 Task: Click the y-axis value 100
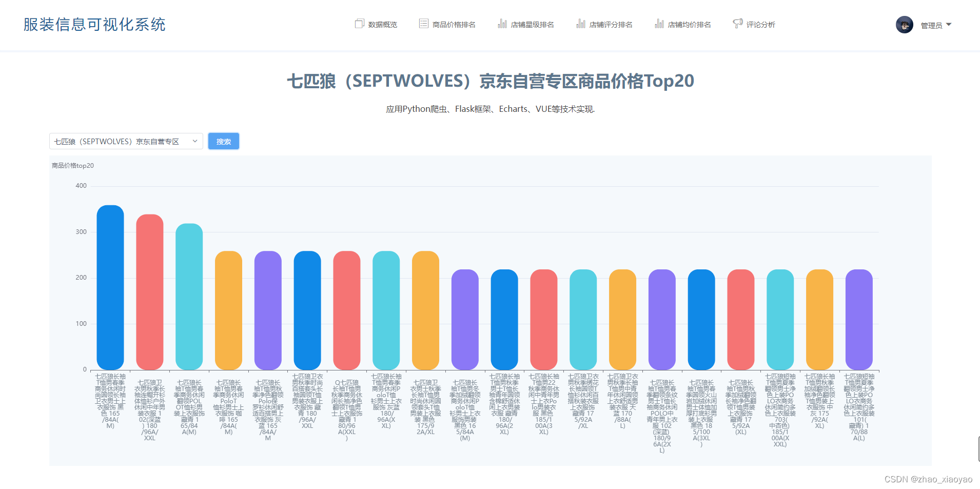pos(81,324)
